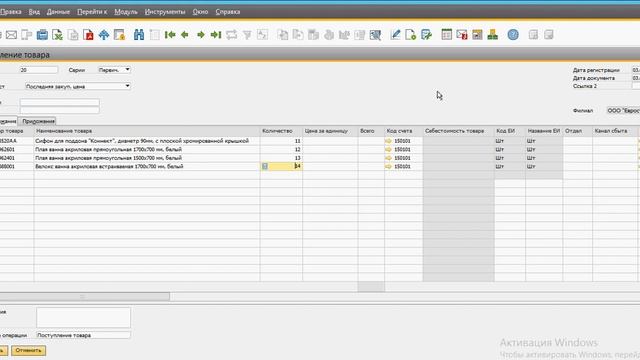Click the envelope Send Email toolbar icon
The width and height of the screenshot is (640, 360).
(x=11, y=35)
